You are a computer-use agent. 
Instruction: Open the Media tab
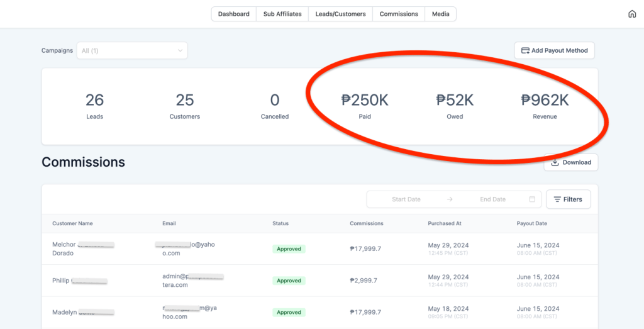441,14
